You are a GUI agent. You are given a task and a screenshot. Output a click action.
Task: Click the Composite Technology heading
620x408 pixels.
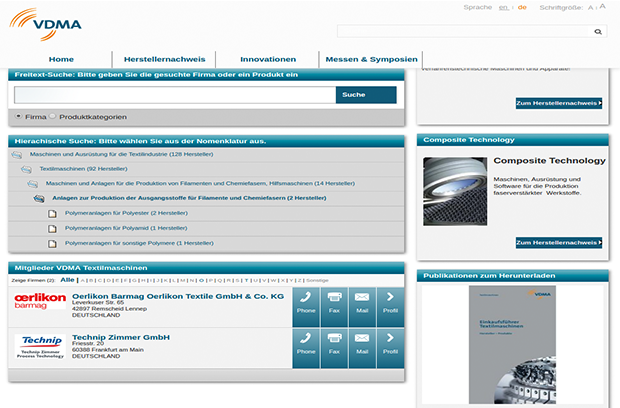[550, 161]
